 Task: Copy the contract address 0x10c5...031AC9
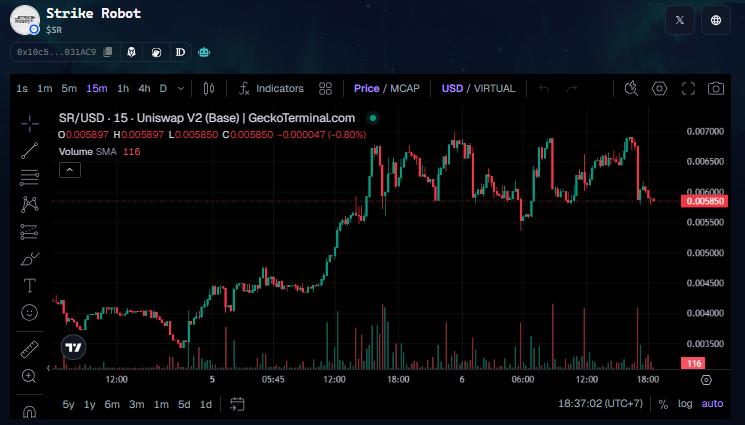(x=108, y=52)
